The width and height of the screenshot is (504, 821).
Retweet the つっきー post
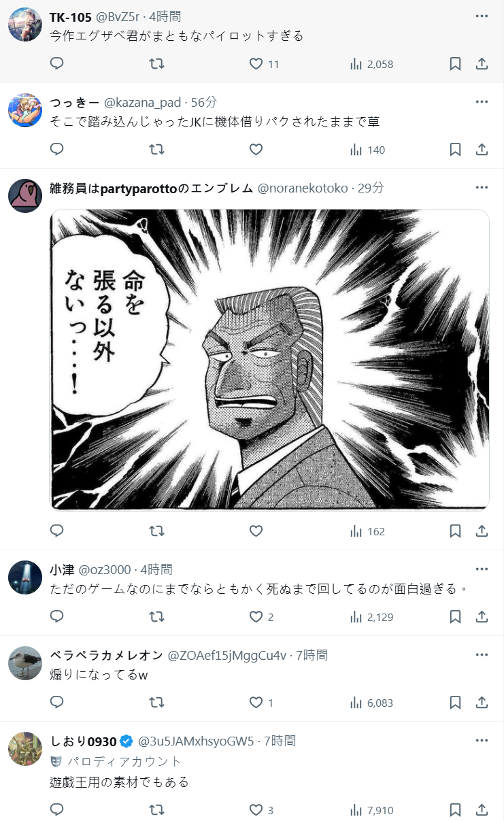click(x=156, y=150)
